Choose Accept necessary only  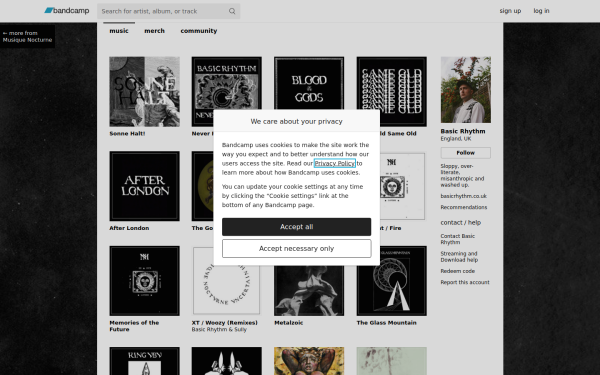tap(297, 249)
